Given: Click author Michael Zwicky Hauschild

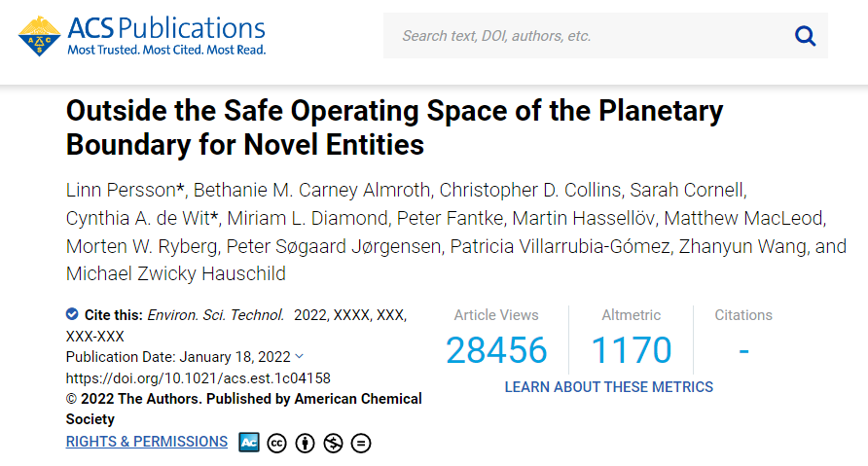Looking at the screenshot, I should pyautogui.click(x=175, y=273).
